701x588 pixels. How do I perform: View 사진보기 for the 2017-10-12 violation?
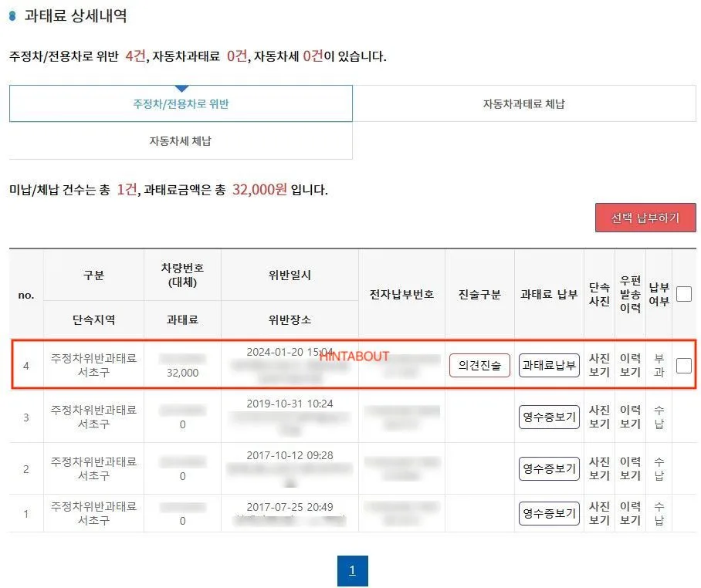[x=599, y=468]
